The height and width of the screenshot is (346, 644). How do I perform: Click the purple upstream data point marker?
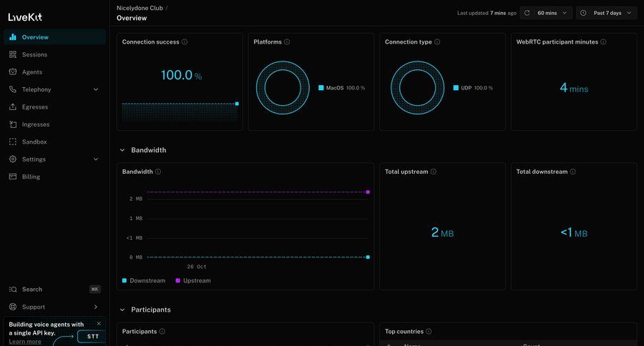point(368,192)
